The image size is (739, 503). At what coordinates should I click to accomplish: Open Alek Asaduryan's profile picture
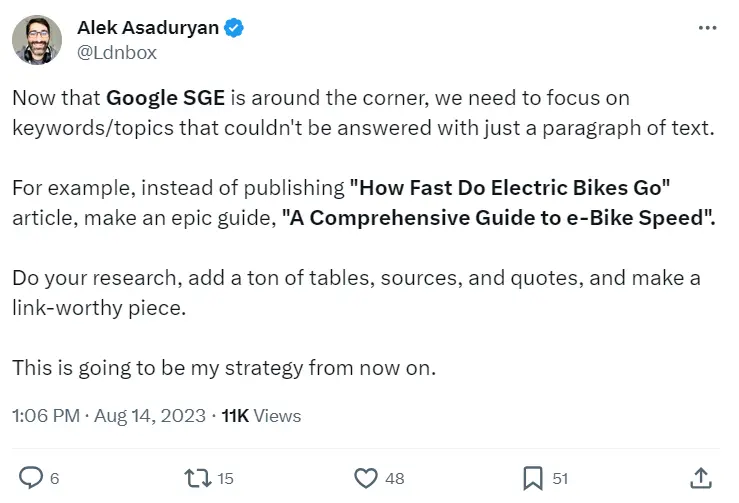pos(38,40)
